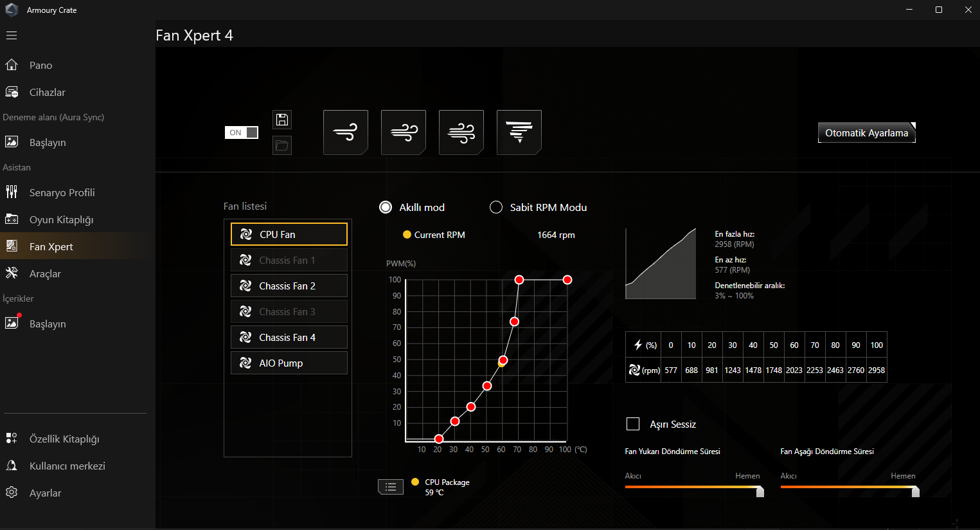Open the hamburger navigation menu
This screenshot has width=980, height=530.
point(12,35)
